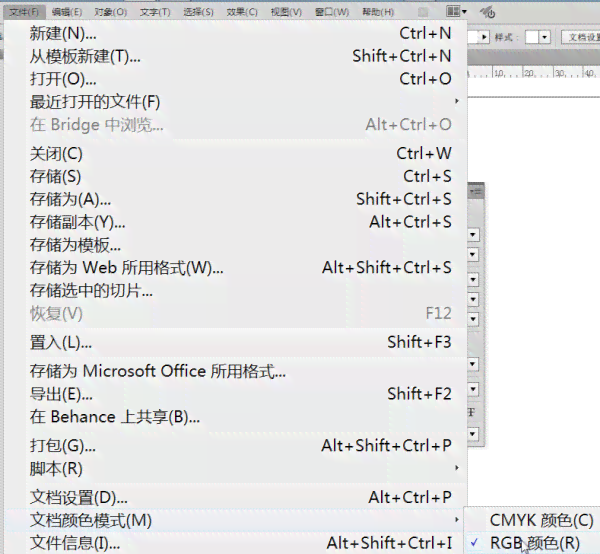
Task: Expand the 样式 dropdown arrow
Action: tap(544, 37)
